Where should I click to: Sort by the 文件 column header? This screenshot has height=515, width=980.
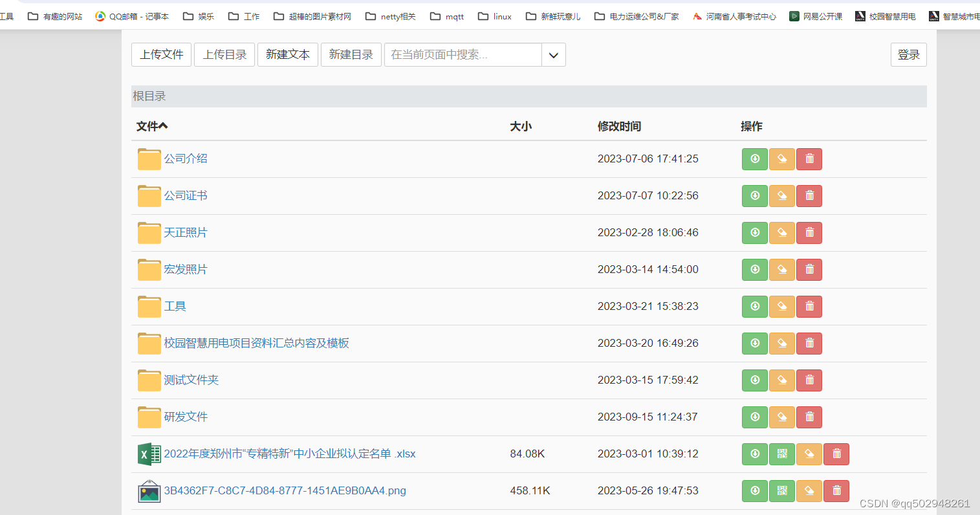tap(152, 126)
